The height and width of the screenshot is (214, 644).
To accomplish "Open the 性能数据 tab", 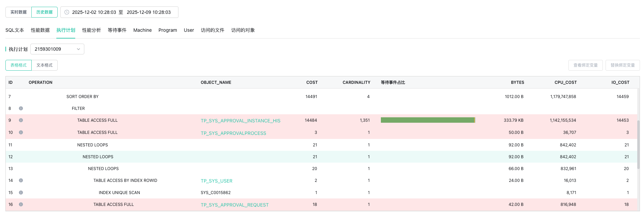I will coord(40,30).
